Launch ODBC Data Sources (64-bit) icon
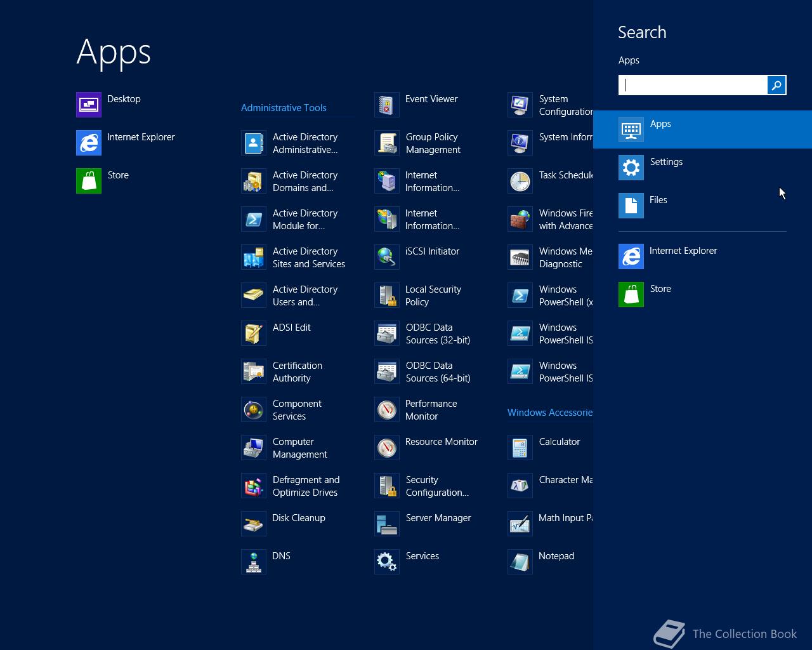812x650 pixels. 387,371
